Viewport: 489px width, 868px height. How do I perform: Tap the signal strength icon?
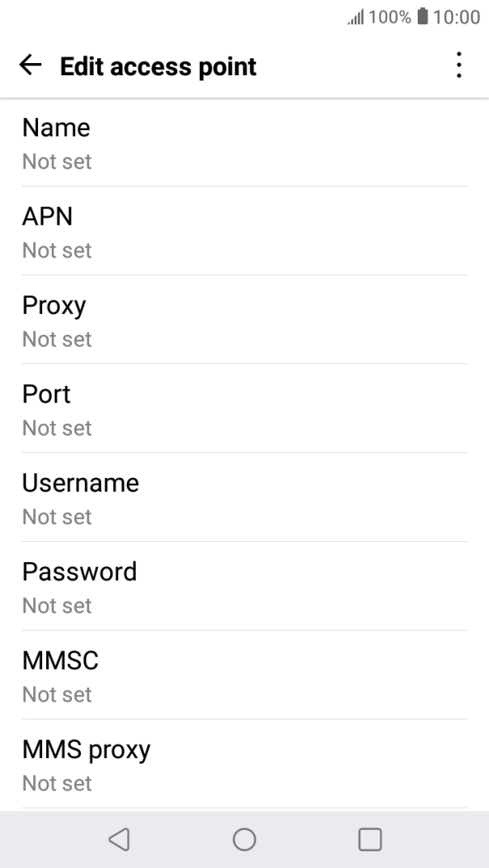tap(351, 17)
